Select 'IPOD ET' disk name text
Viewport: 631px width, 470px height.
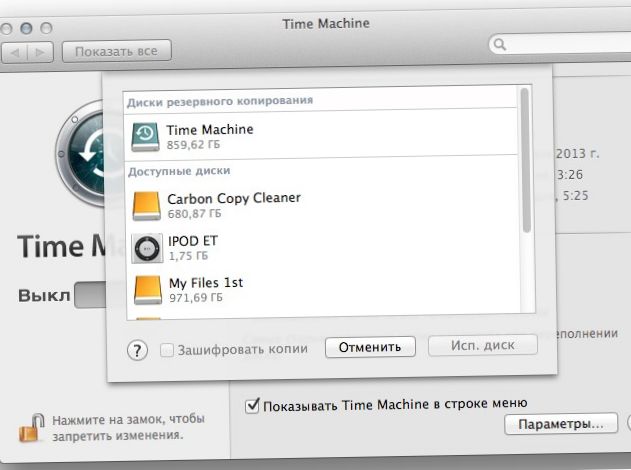click(193, 241)
